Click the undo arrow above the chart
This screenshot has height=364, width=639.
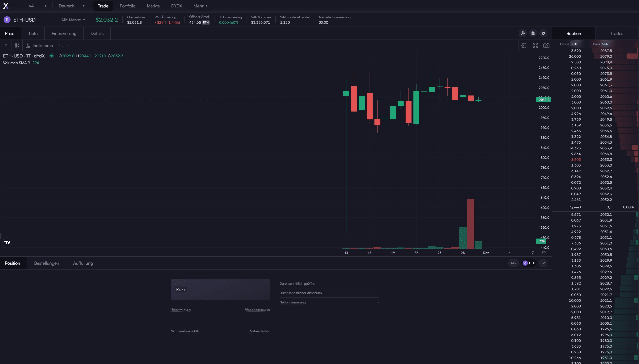click(61, 45)
